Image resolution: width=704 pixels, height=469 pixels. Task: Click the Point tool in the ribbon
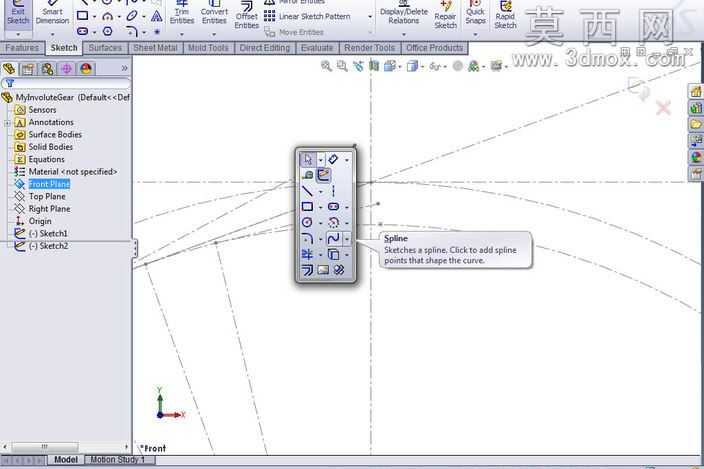[x=157, y=31]
